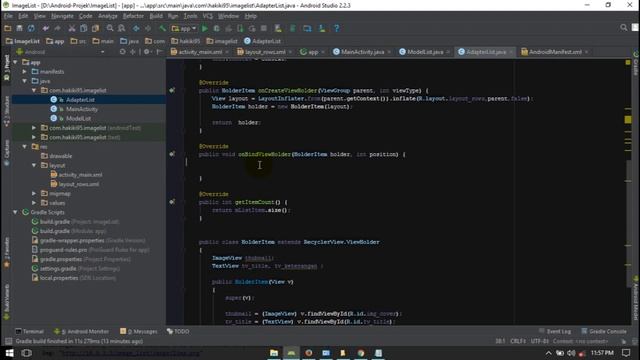The width and height of the screenshot is (640, 360).
Task: Click the Cut scissors icon
Action: point(72,28)
